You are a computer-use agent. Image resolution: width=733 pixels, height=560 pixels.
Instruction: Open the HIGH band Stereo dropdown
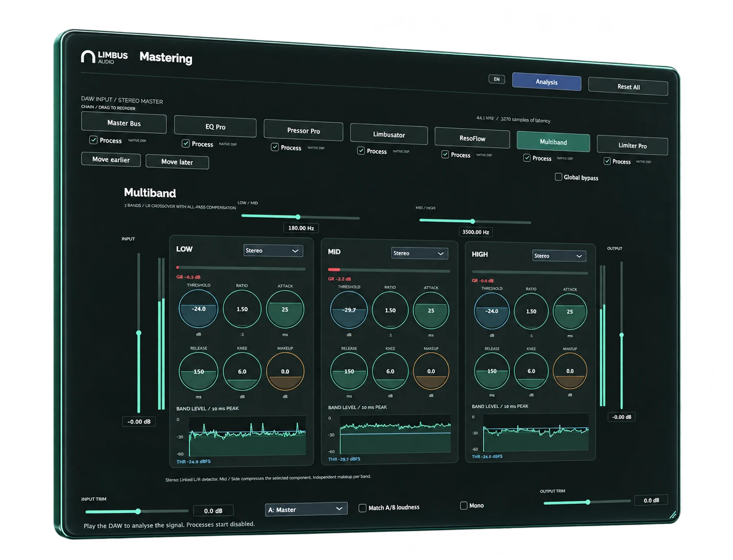pyautogui.click(x=559, y=256)
